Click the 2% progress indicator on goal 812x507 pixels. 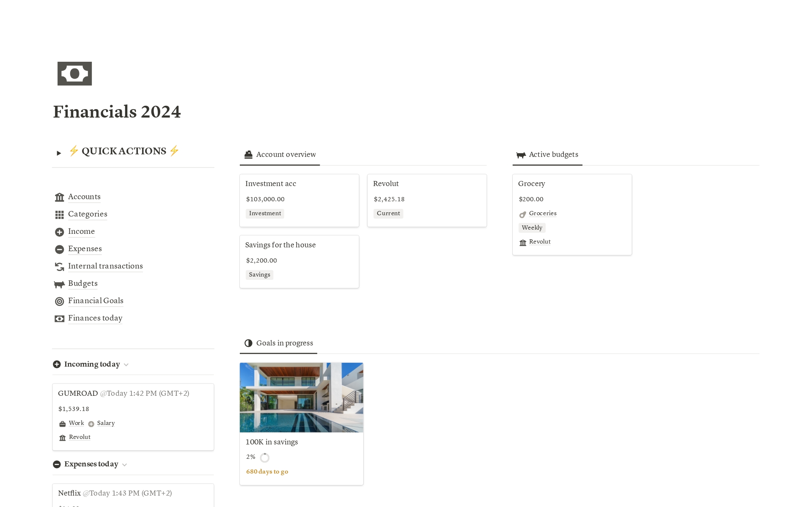(x=264, y=457)
